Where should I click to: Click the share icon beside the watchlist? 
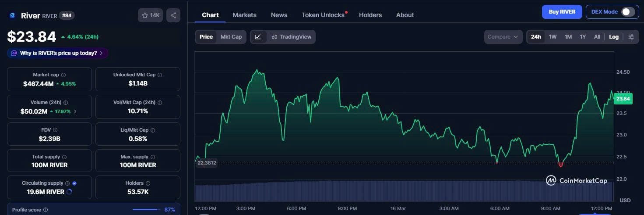point(173,15)
